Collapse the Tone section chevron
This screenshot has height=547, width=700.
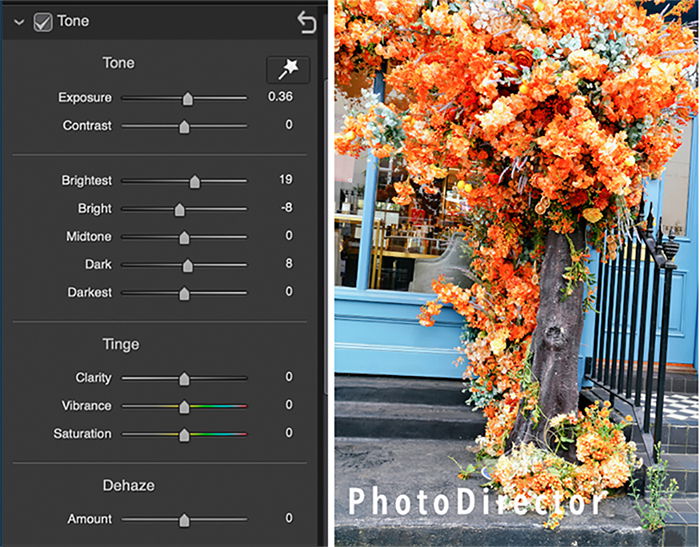click(x=19, y=22)
